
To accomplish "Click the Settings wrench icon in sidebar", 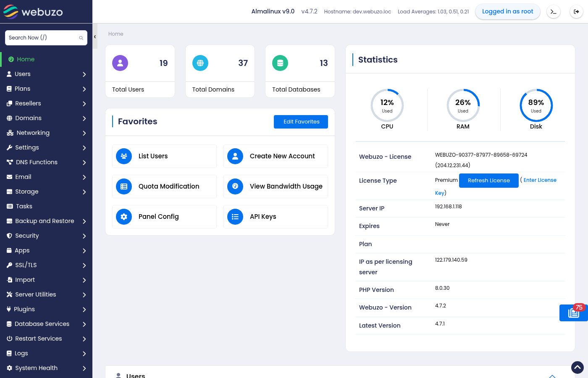I will [x=9, y=147].
